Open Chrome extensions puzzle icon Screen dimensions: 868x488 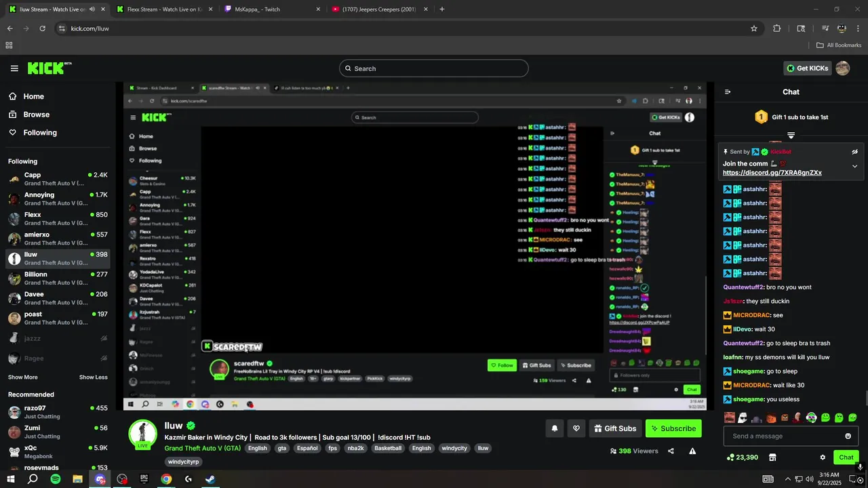pos(776,28)
